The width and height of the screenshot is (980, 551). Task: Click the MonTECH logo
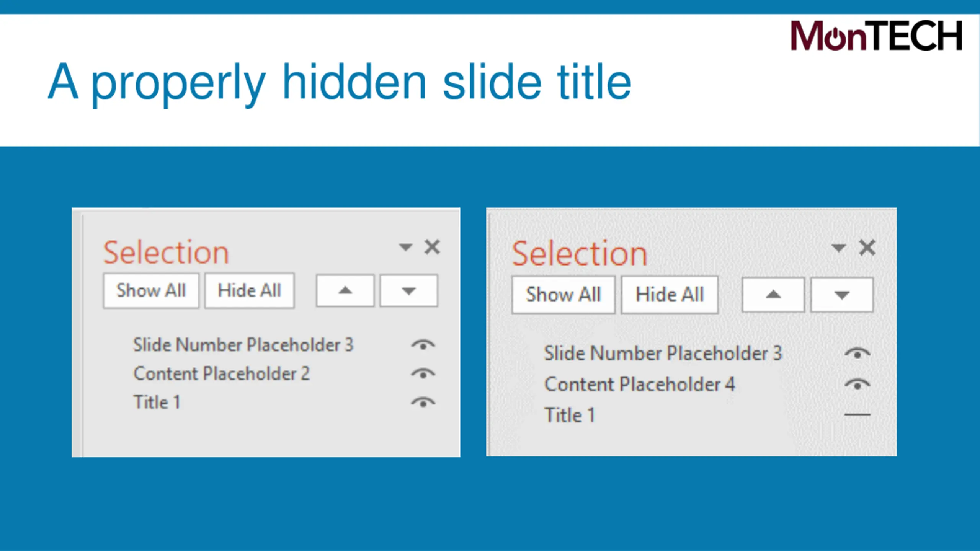[x=876, y=36]
